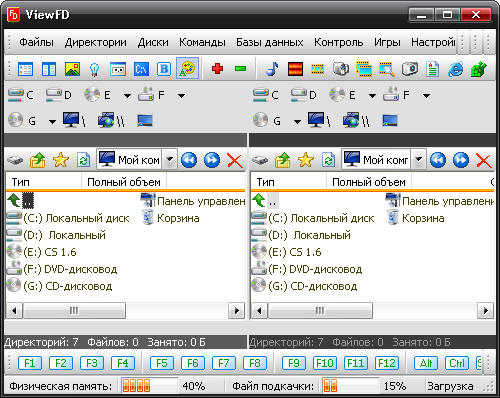The image size is (500, 398).
Task: Expand the left panel Мой компьютер dropdown
Action: [x=170, y=160]
